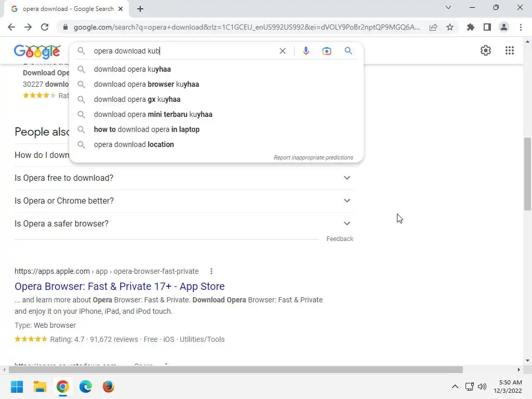Viewport: 532px width, 399px height.
Task: Launch Microsoft Edge from taskbar
Action: click(x=86, y=387)
